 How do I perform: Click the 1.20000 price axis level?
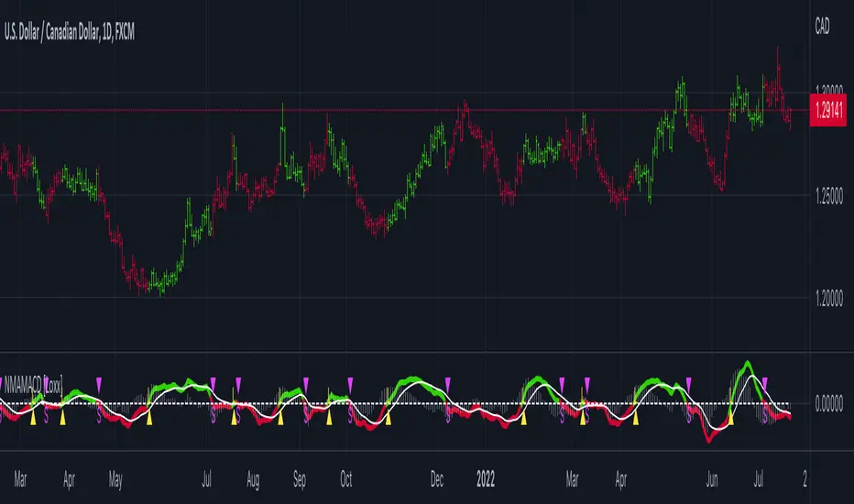[x=829, y=299]
